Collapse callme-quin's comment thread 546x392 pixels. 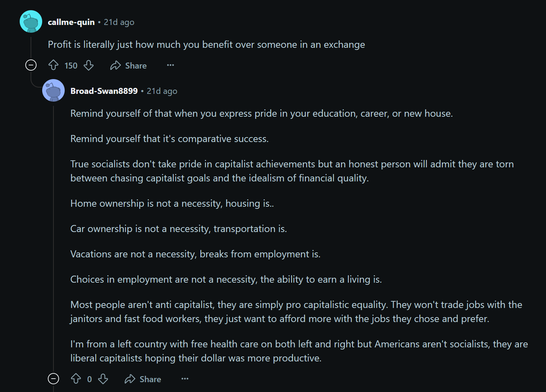click(31, 65)
